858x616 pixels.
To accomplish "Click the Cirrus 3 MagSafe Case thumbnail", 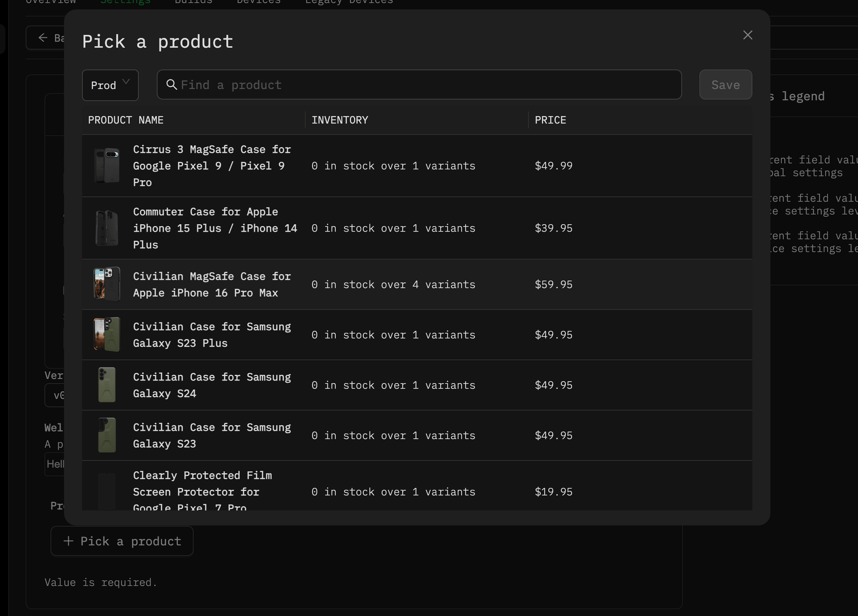I will coord(107,166).
